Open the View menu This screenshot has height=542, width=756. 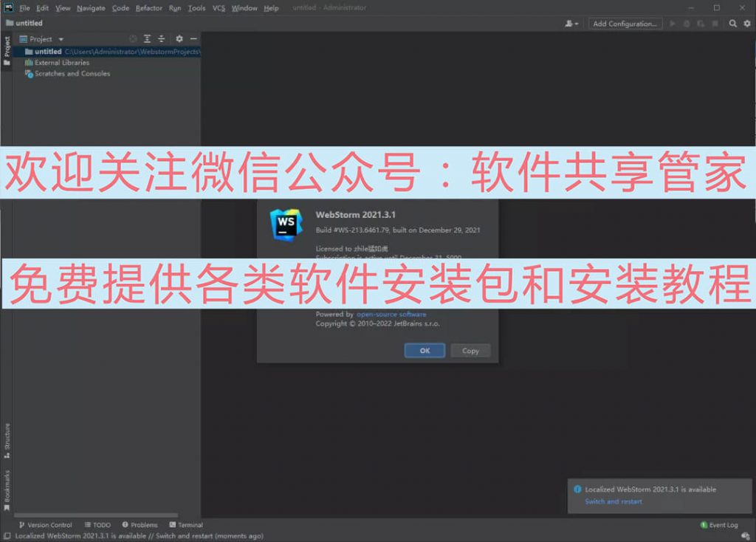(x=63, y=8)
